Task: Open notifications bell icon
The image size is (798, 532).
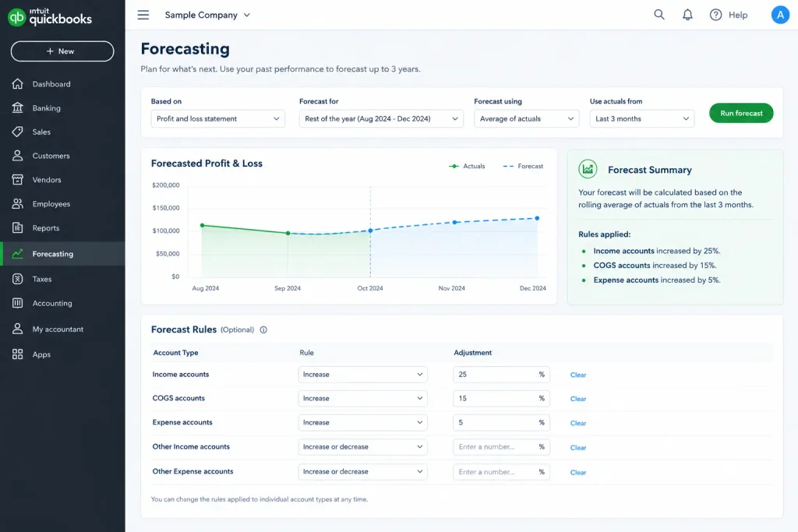Action: click(x=687, y=15)
